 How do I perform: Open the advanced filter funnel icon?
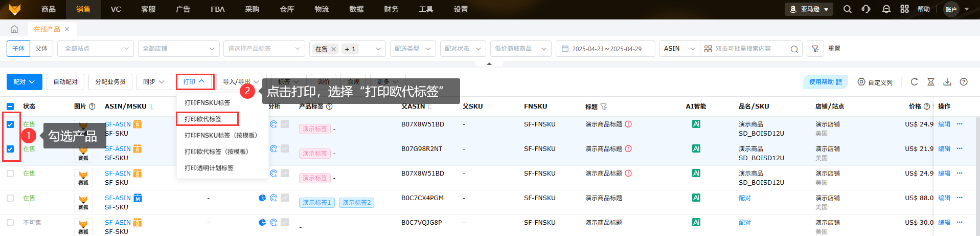pos(815,49)
